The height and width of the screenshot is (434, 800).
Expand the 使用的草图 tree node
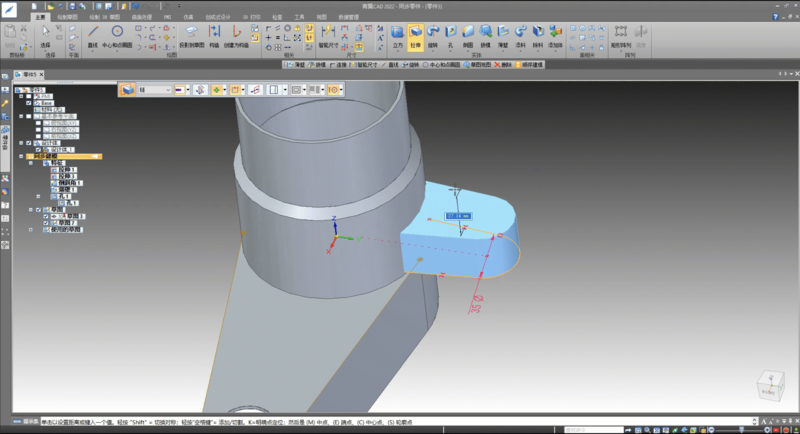tap(31, 229)
